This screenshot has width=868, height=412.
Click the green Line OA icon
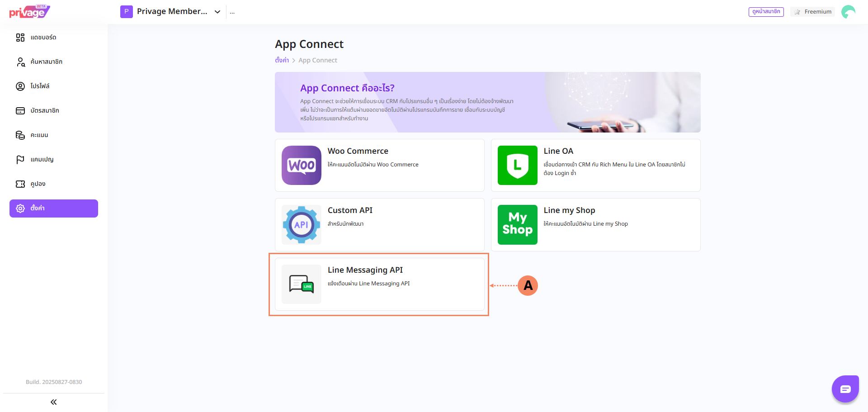pos(517,165)
